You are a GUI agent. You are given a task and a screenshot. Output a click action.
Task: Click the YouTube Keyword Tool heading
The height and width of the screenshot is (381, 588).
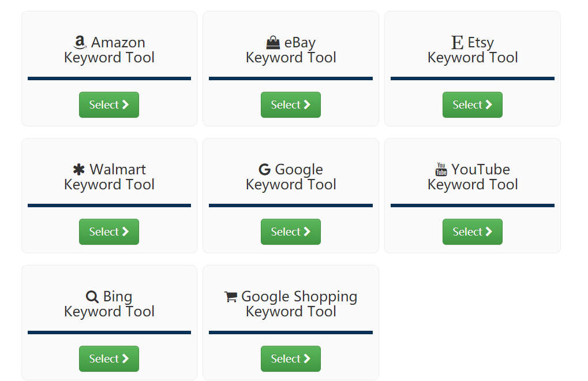click(x=473, y=177)
